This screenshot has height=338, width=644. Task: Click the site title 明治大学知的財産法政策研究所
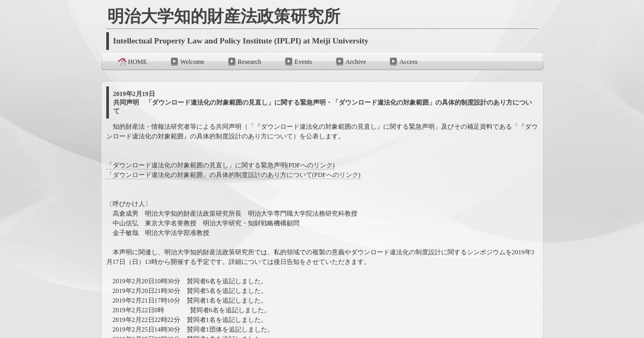pyautogui.click(x=224, y=17)
